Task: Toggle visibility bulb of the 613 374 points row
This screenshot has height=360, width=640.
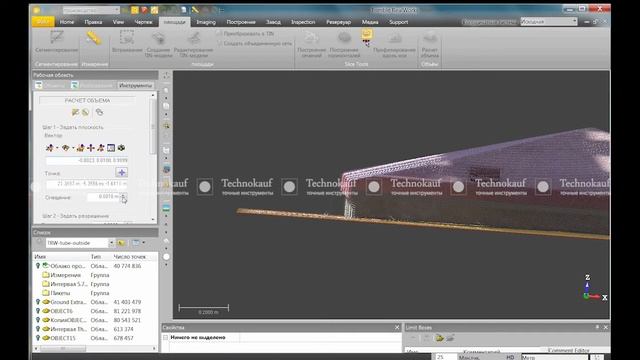Action: coord(38,329)
